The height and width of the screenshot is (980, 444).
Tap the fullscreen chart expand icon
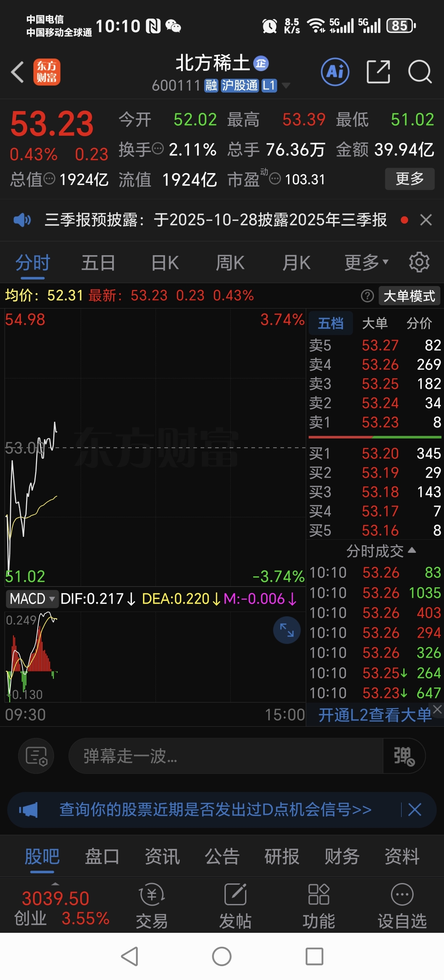click(x=287, y=630)
